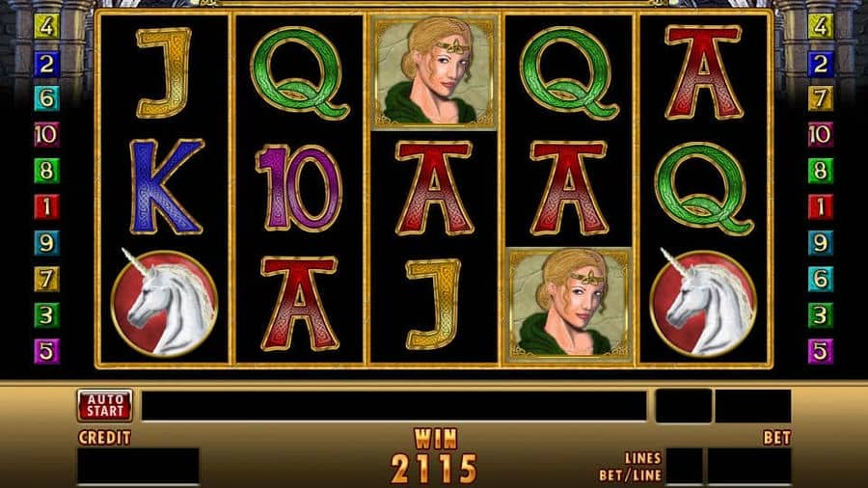The height and width of the screenshot is (488, 868).
Task: Click the purple 10 symbol on second reel
Action: click(x=299, y=187)
